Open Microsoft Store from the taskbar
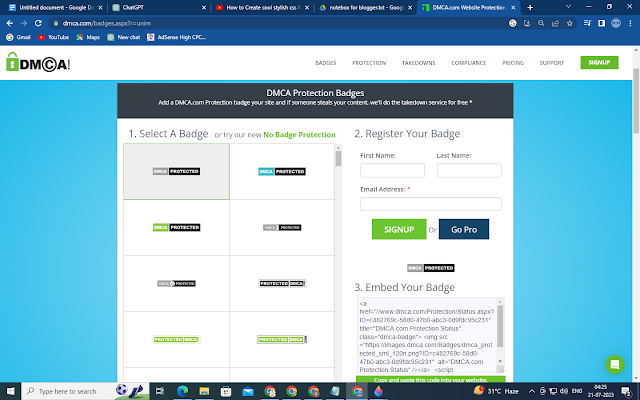Screen dimensions: 640x400 click(x=226, y=391)
